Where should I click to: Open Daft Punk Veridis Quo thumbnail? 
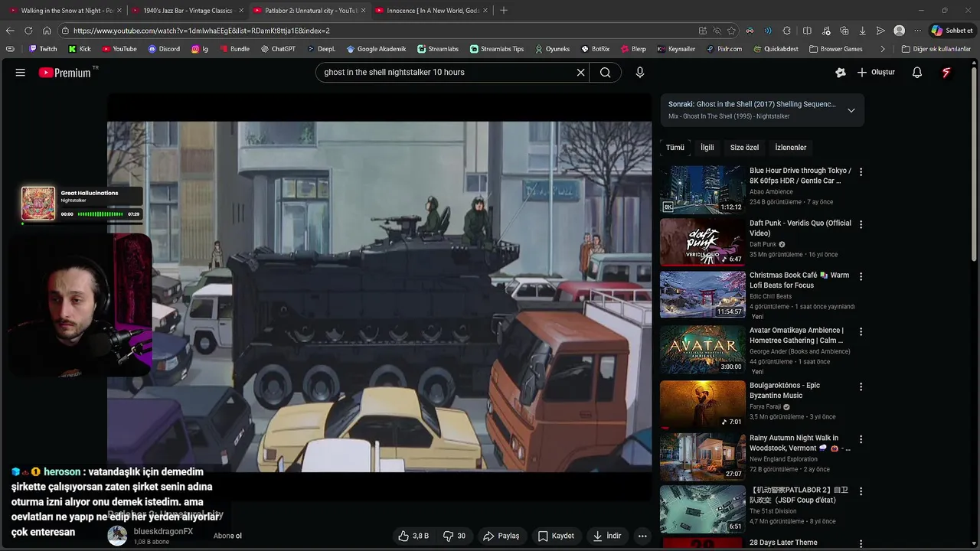tap(702, 242)
